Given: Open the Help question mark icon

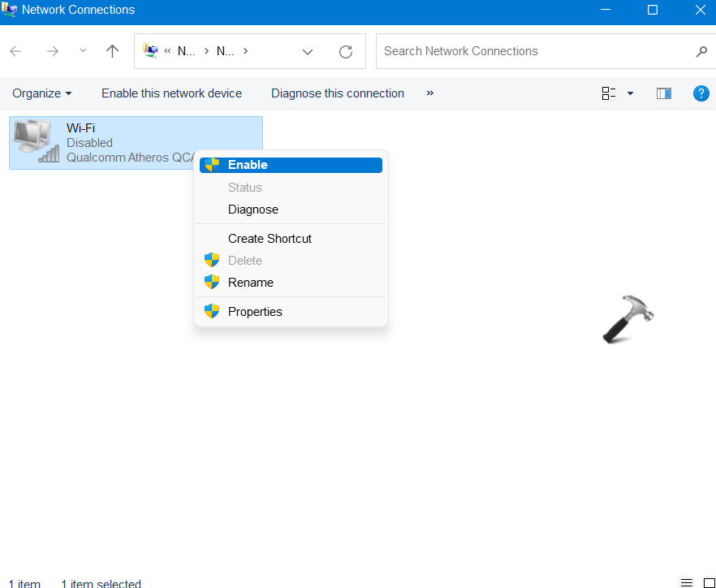Looking at the screenshot, I should click(x=701, y=93).
